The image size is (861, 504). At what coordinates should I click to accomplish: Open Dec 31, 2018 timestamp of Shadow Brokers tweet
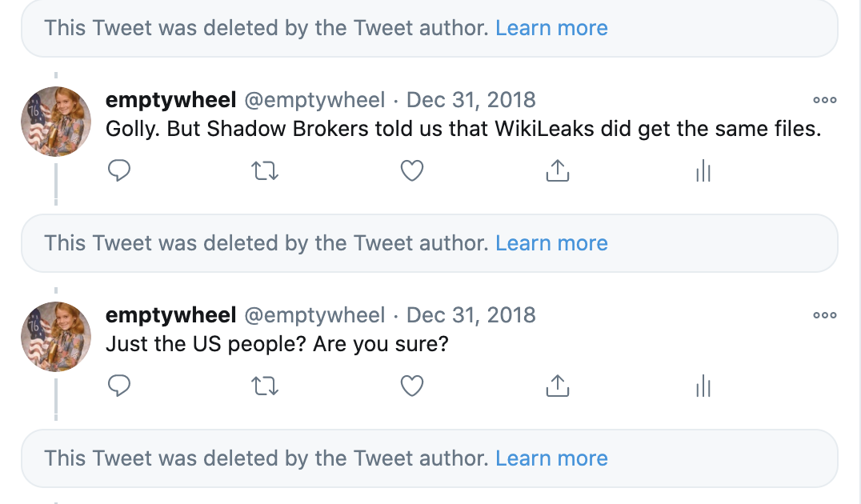tap(471, 100)
